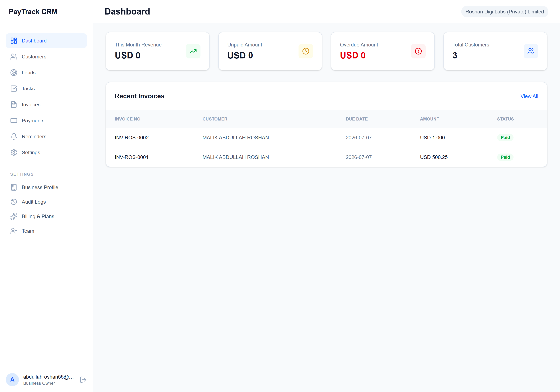Click the blue Total Customers users icon
The image size is (560, 392).
[531, 51]
